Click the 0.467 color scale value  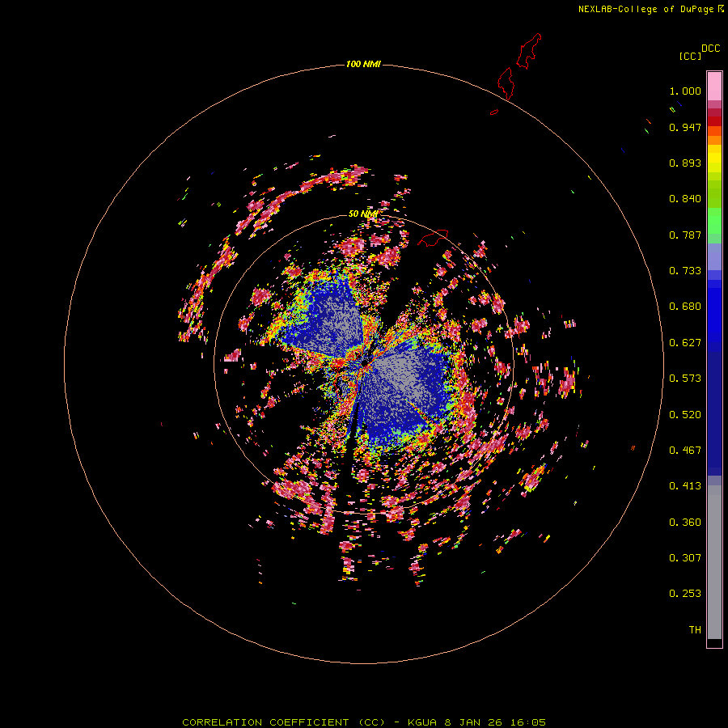[x=685, y=451]
